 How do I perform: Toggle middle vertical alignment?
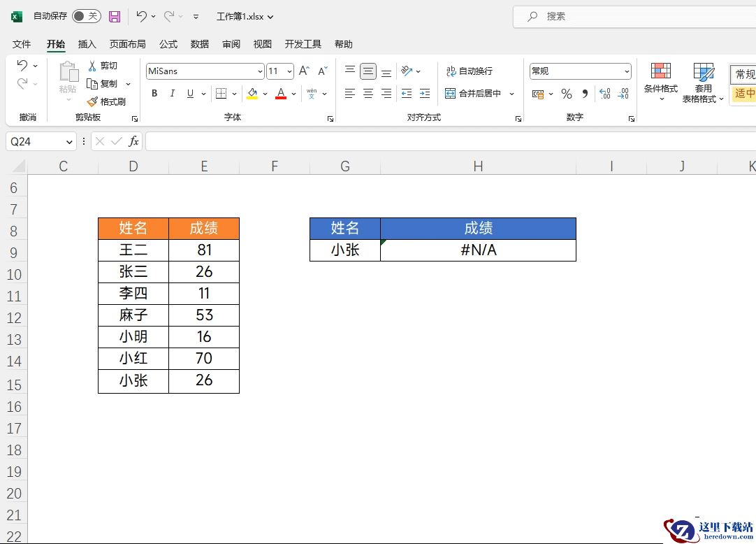(x=368, y=71)
